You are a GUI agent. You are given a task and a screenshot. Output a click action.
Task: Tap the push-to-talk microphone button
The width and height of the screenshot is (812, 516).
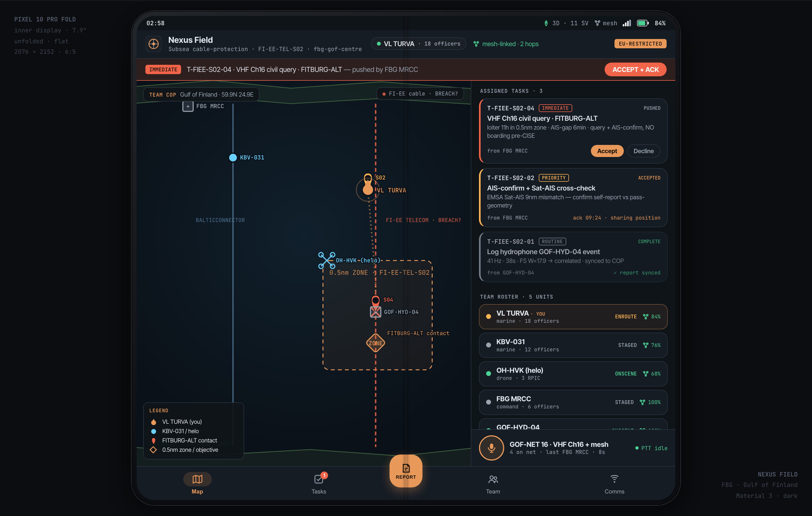tap(491, 448)
